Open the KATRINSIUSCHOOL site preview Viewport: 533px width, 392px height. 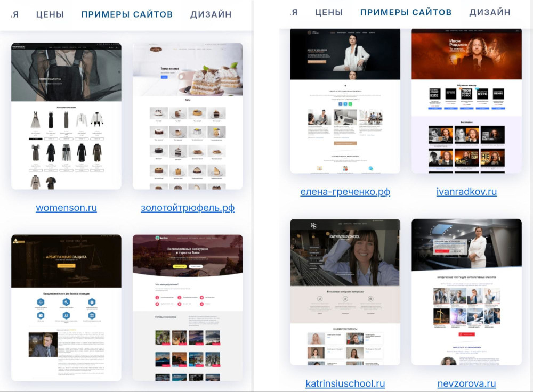[345, 292]
